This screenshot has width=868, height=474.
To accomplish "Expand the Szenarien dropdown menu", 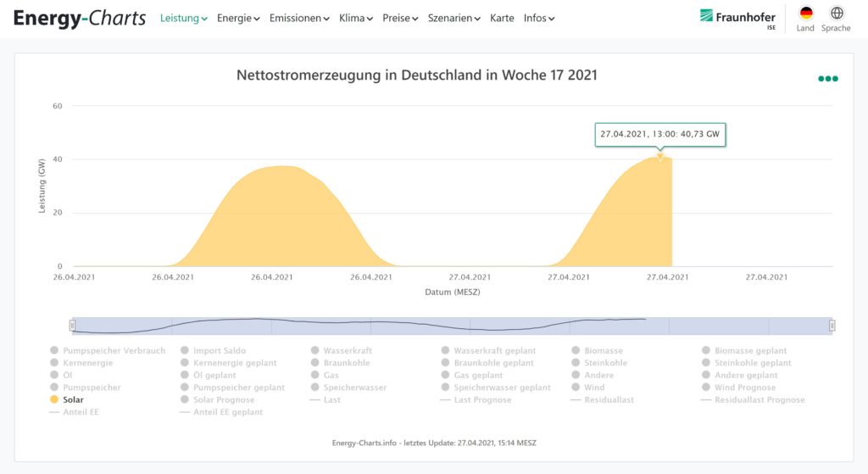I will (x=453, y=18).
